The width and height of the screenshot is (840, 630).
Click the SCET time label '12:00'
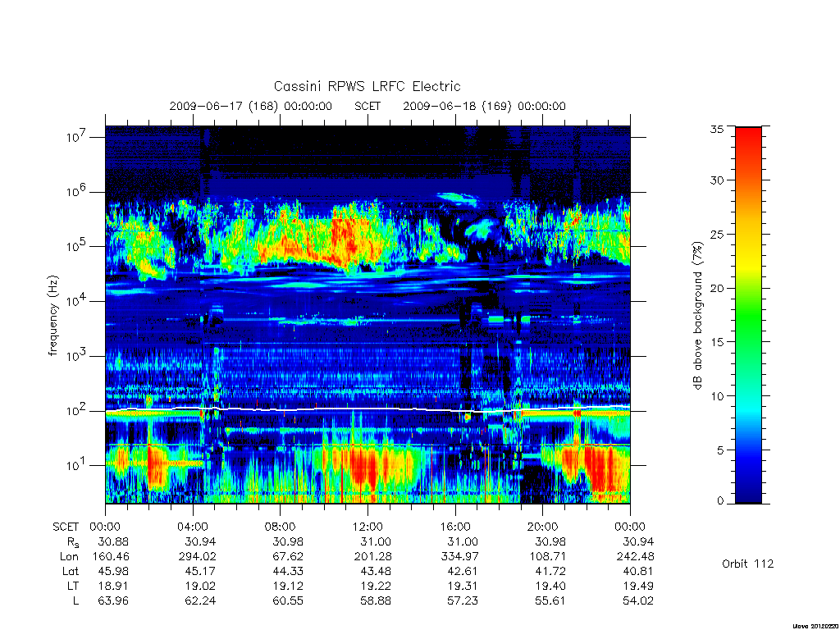pos(367,527)
